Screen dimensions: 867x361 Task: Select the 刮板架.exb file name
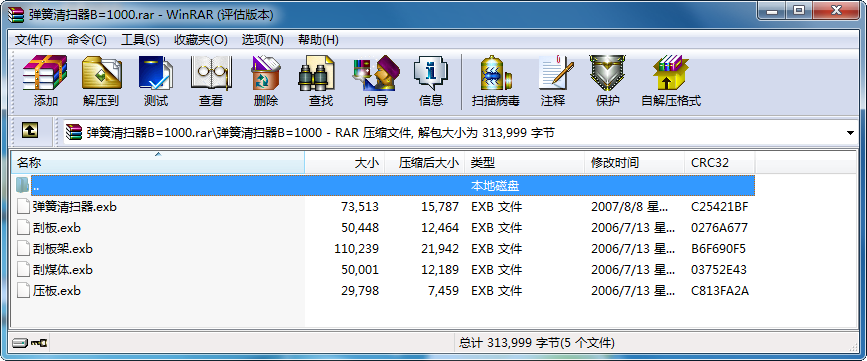62,249
